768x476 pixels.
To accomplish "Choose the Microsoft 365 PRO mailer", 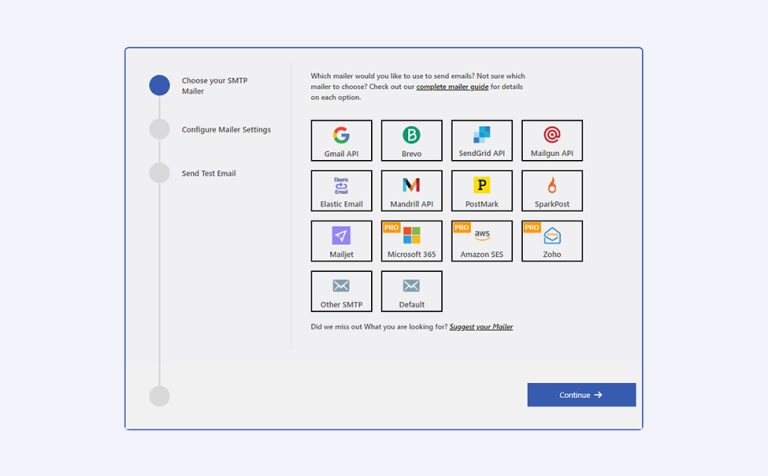I will click(411, 241).
